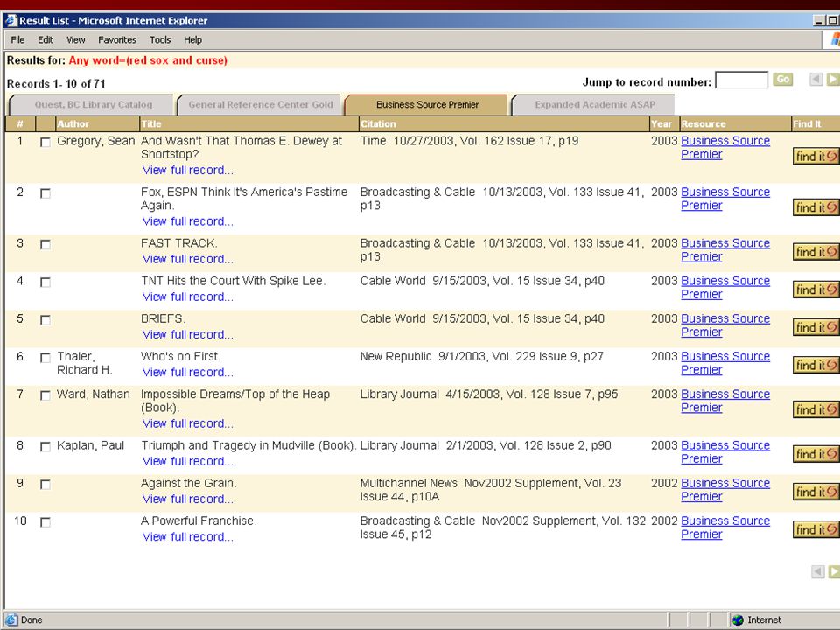Viewport: 840px width, 630px height.
Task: Click the find it button for record 1
Action: pos(815,156)
